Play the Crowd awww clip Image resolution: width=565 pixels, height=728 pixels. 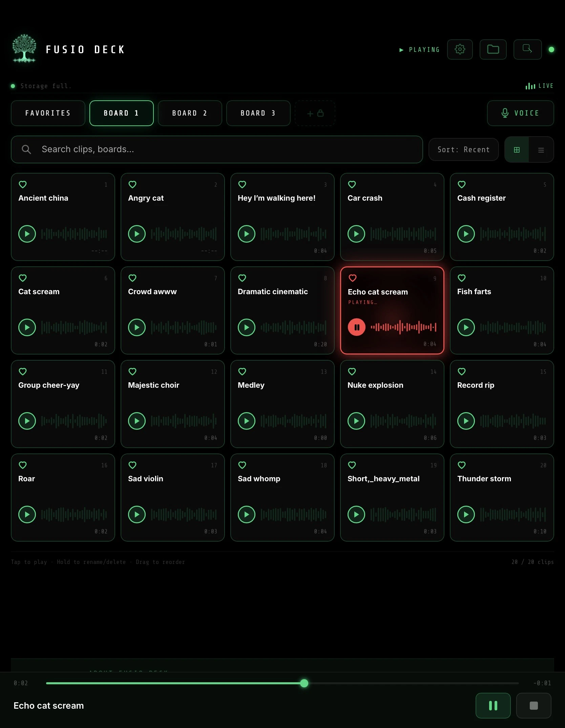137,327
